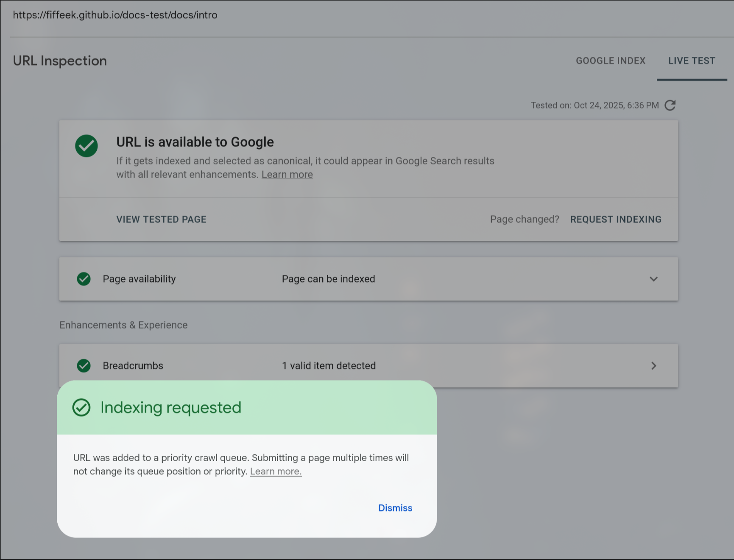Click the refresh icon next to tested date

[670, 105]
